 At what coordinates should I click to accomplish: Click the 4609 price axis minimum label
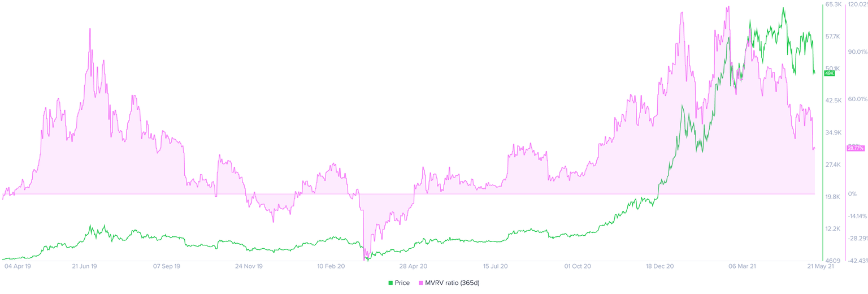pos(832,261)
